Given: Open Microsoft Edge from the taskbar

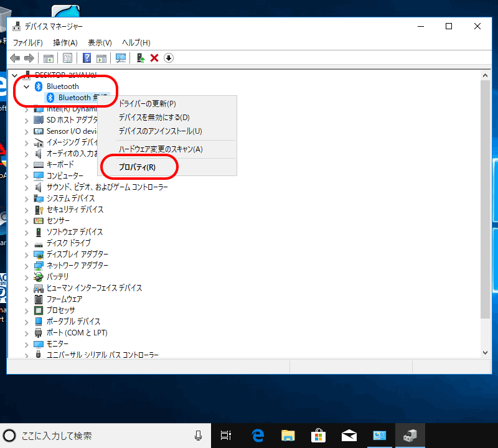Looking at the screenshot, I should point(258,436).
